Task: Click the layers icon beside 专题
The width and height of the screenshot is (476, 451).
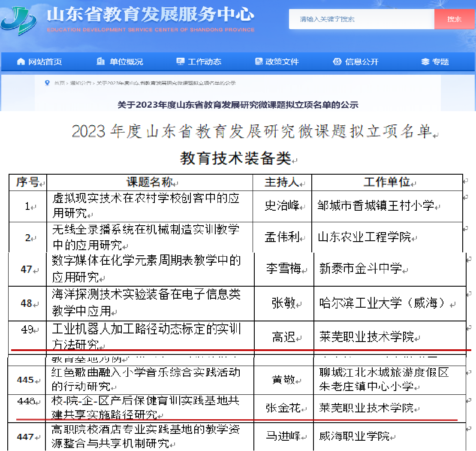Action: 425,62
